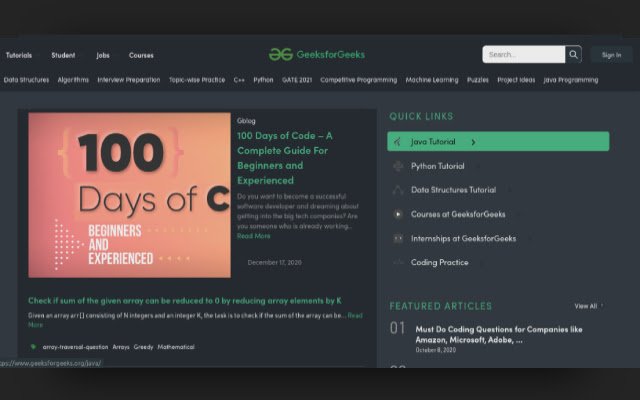Screen dimensions: 640x400
Task: Go to Data Structures in the topic bar
Action: (x=27, y=80)
